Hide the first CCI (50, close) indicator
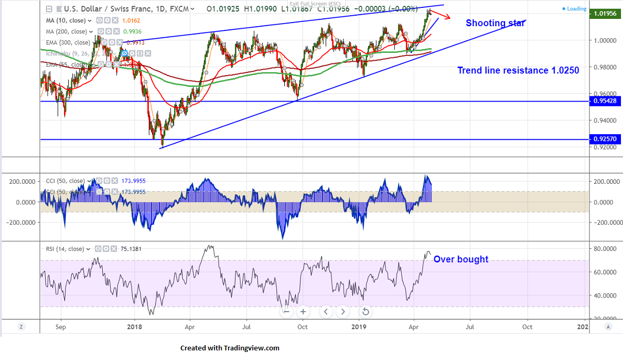The height and width of the screenshot is (364, 623). point(99,181)
